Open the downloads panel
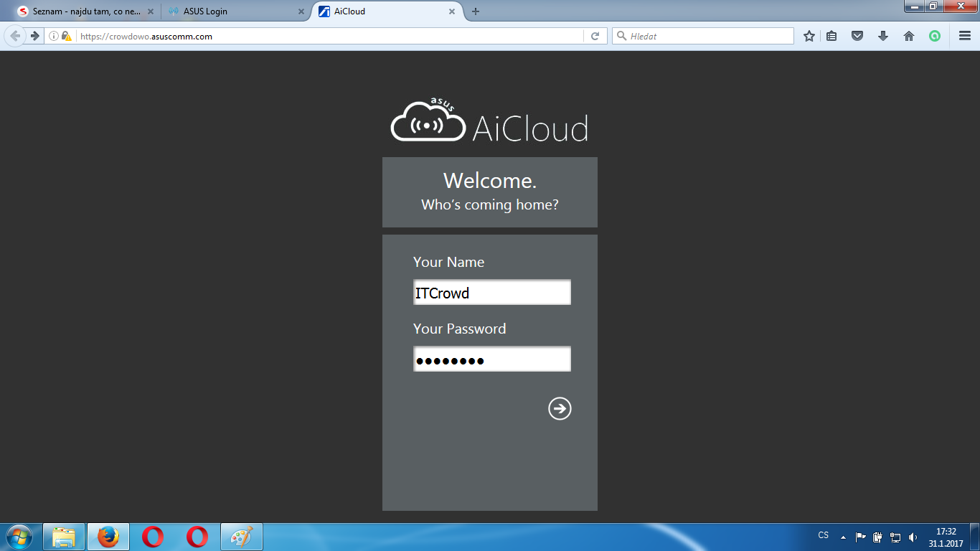The width and height of the screenshot is (980, 551). [883, 36]
